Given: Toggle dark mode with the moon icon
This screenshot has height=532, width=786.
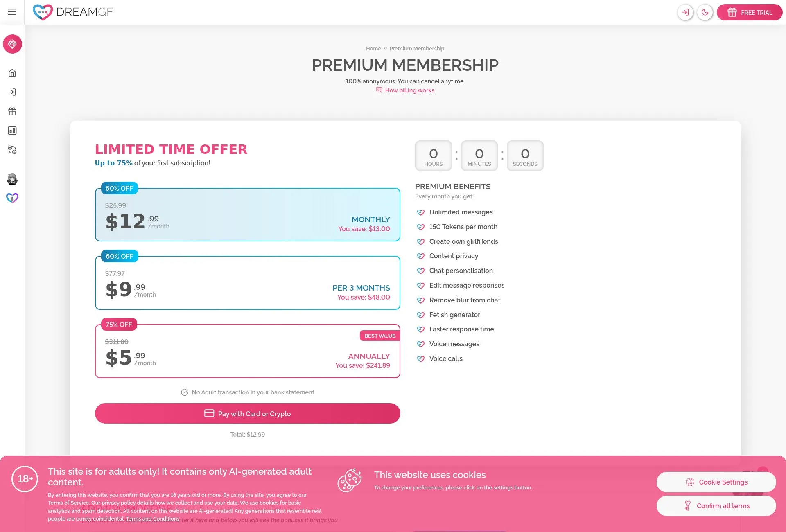Looking at the screenshot, I should [705, 12].
